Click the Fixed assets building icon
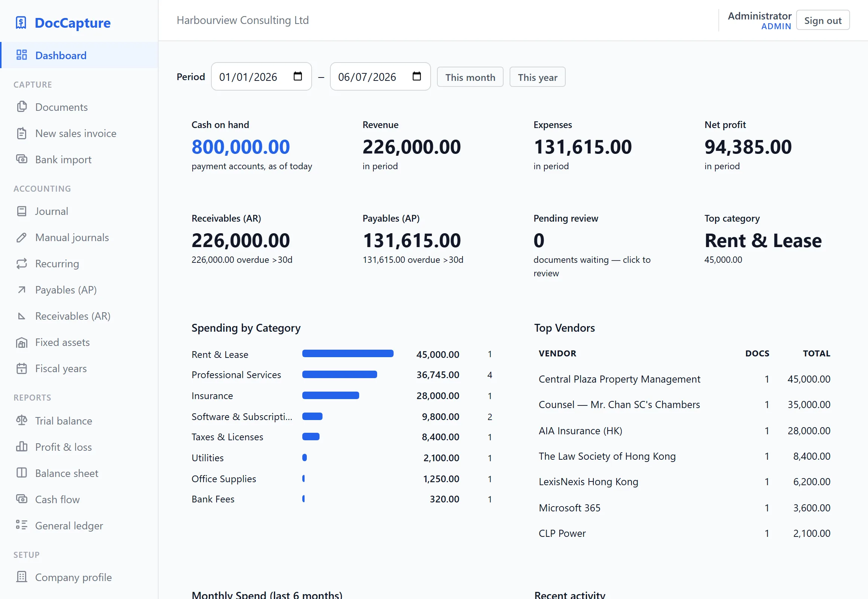Screen dimensions: 868x599 coord(22,342)
